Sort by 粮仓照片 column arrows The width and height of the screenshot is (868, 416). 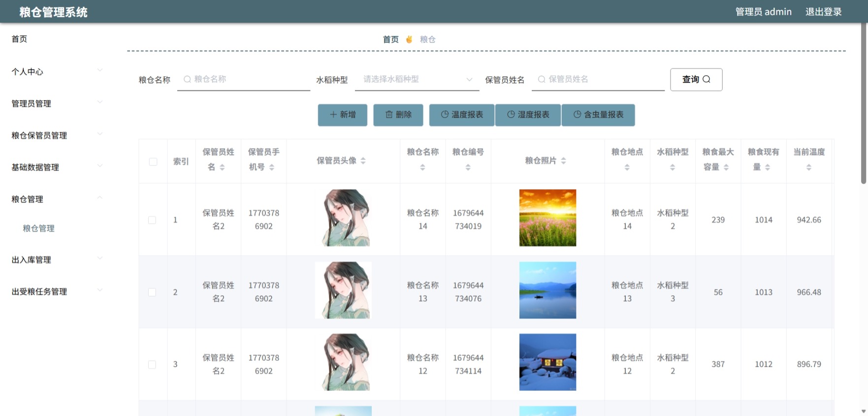563,161
